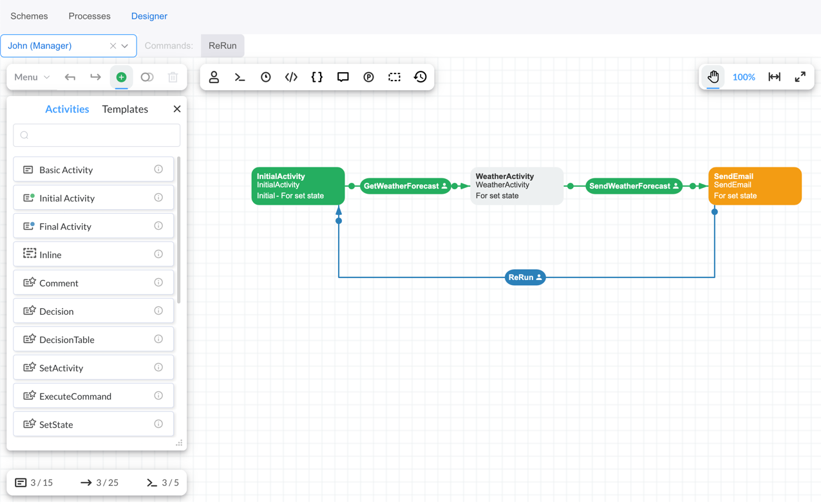Click the activities list scrollbar
821x504 pixels.
pyautogui.click(x=178, y=230)
